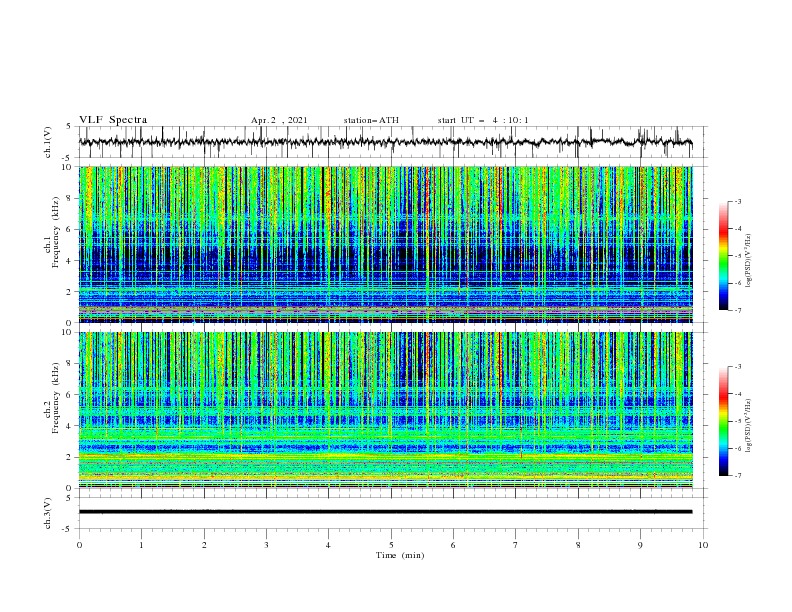792x612 pixels.
Task: Click the "VLF Spectra" title text
Action: click(x=113, y=120)
